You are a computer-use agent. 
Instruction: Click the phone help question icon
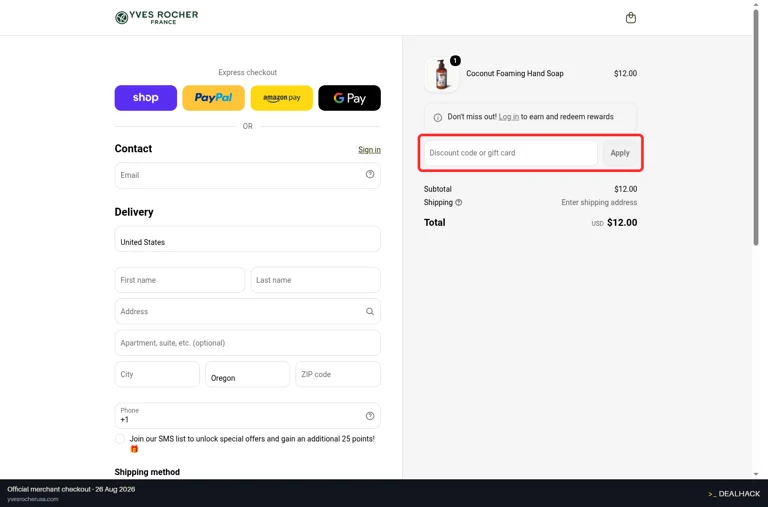tap(370, 416)
